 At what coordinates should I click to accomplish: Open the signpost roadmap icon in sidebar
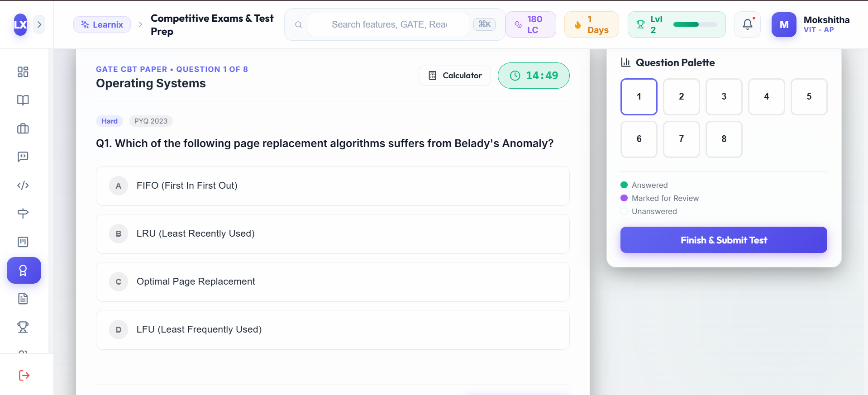click(23, 213)
